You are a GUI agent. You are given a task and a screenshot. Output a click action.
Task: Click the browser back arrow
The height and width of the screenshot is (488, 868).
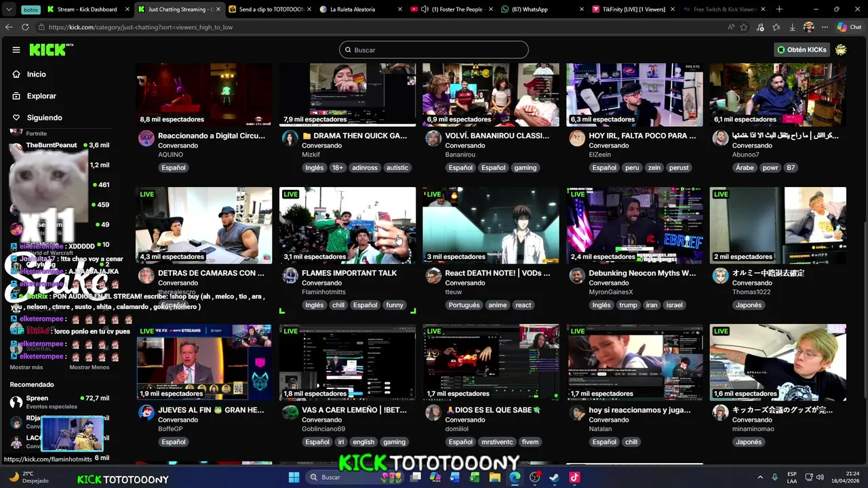pos(9,27)
